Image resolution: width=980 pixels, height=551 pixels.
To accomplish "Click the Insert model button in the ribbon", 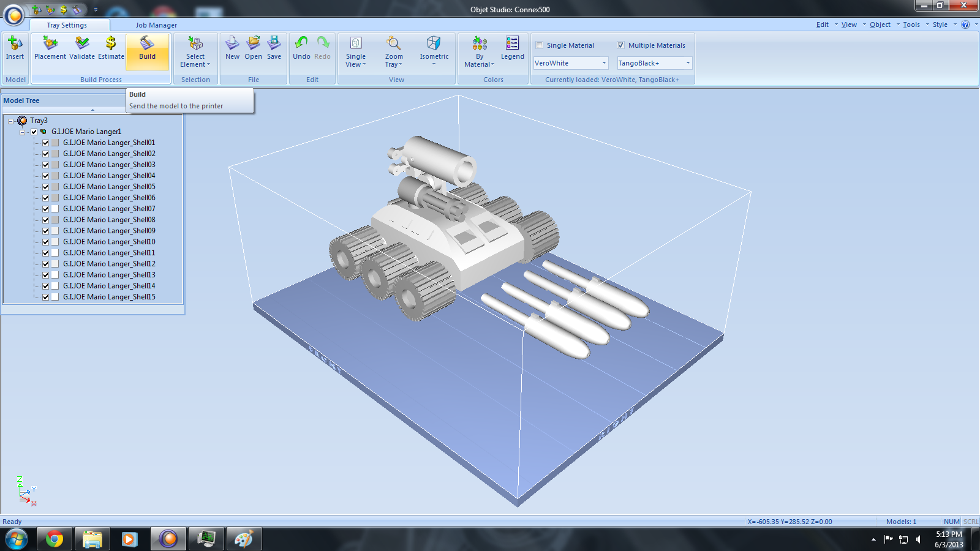I will point(15,48).
